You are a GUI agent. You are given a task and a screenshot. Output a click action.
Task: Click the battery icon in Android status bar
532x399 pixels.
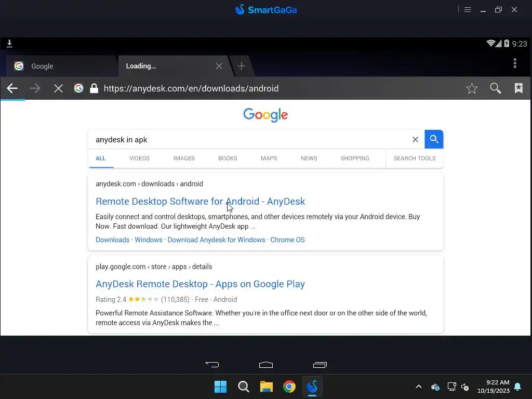(506, 44)
